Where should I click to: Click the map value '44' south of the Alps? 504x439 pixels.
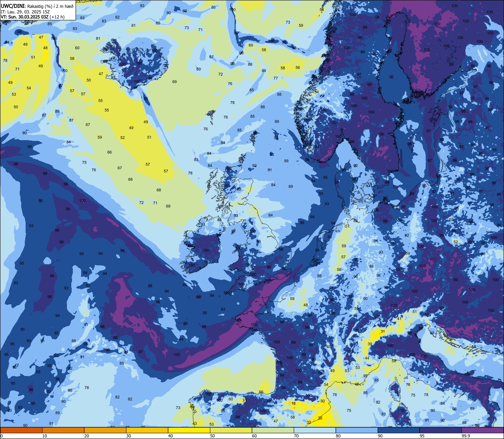pyautogui.click(x=367, y=358)
